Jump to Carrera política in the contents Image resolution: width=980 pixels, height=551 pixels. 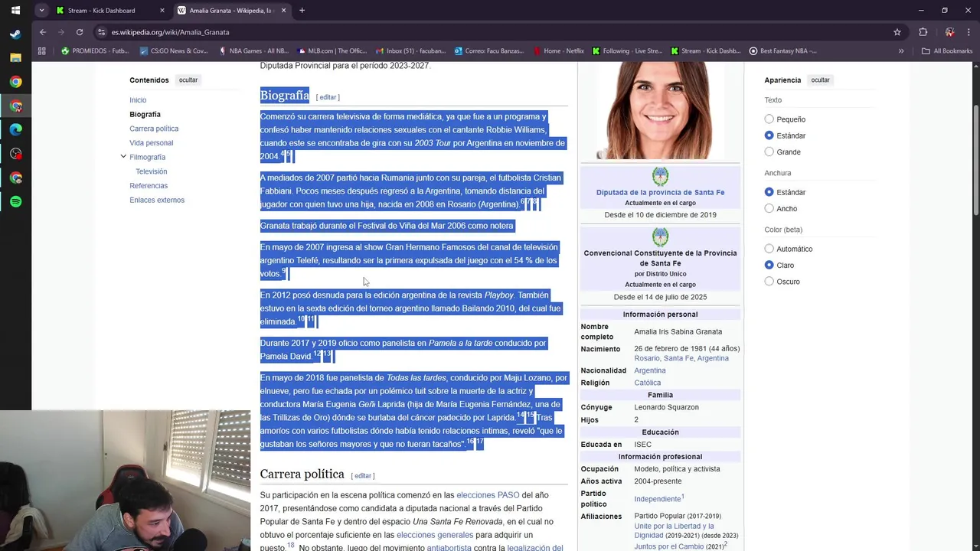click(154, 129)
